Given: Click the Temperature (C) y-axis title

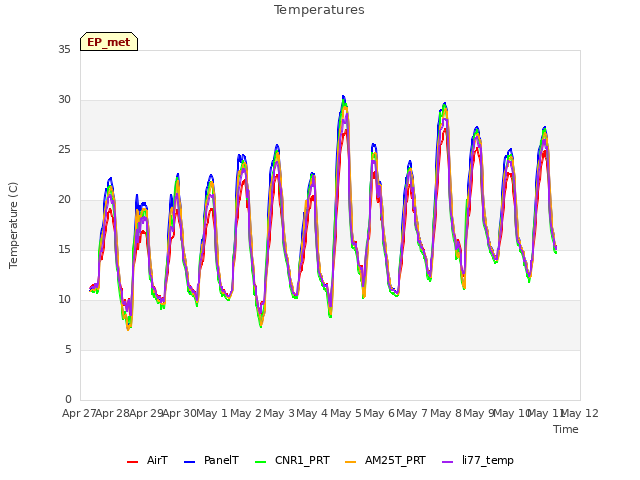Looking at the screenshot, I should point(13,225).
